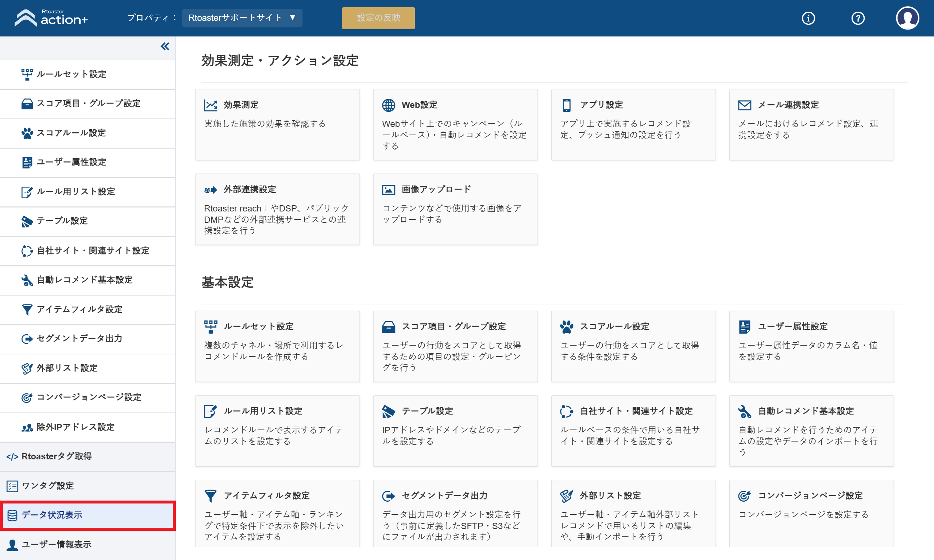Click sidebar 自社サイト・関連サイト設定 icon
Screen dimensions: 934x560
(x=27, y=251)
